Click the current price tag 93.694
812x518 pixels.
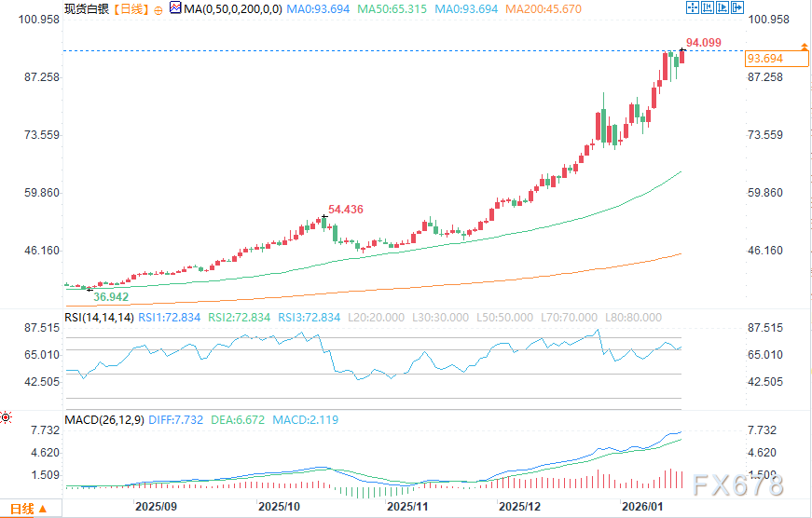(764, 59)
